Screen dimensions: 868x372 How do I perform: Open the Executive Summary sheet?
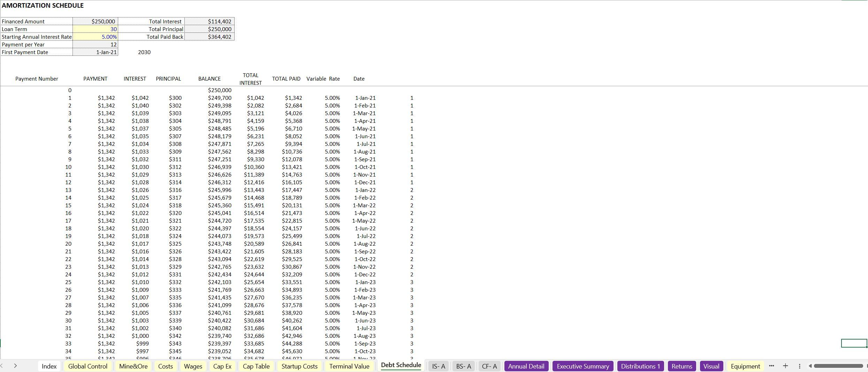(583, 366)
